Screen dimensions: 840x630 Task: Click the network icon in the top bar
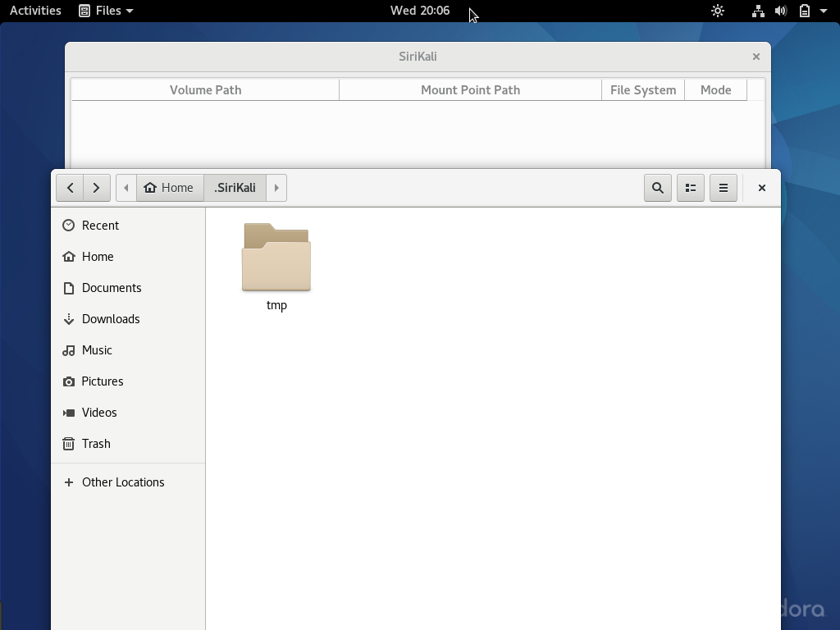[x=758, y=11]
